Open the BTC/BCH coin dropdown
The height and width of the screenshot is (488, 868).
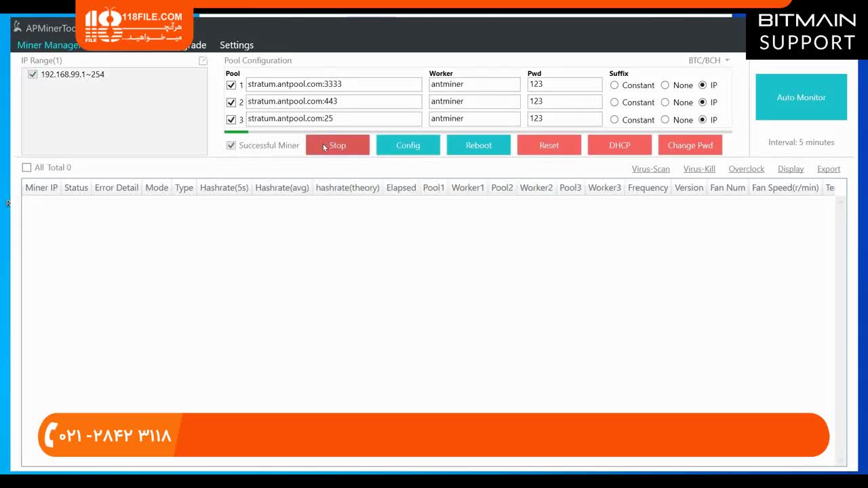709,60
